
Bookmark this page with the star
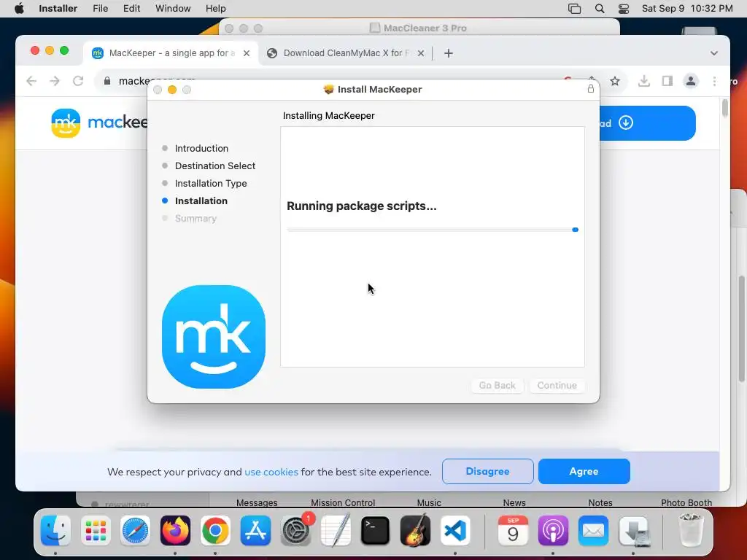point(615,81)
